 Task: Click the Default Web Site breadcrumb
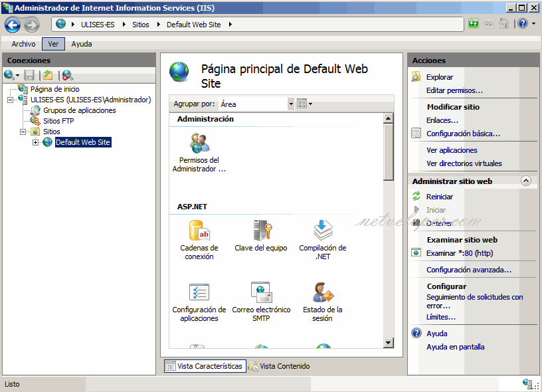193,25
